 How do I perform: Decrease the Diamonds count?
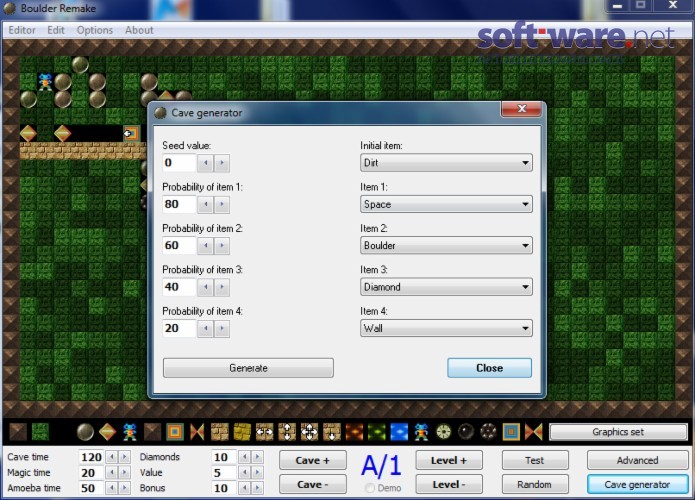pos(245,457)
